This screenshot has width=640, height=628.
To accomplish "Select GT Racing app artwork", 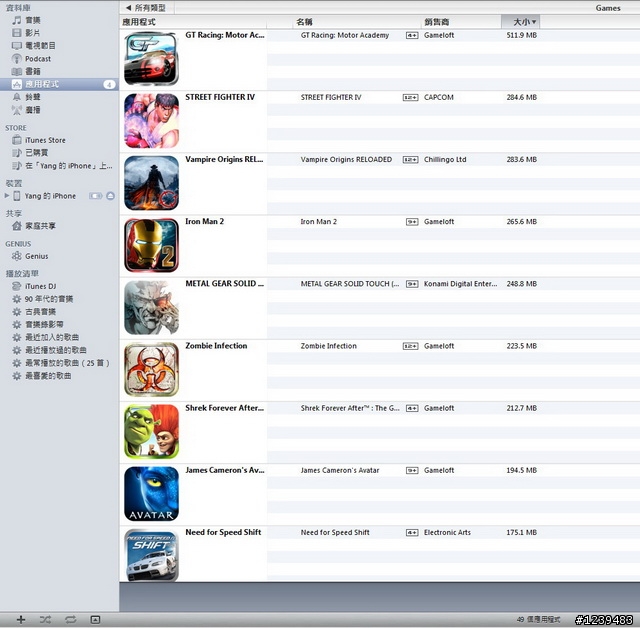I will tap(151, 59).
